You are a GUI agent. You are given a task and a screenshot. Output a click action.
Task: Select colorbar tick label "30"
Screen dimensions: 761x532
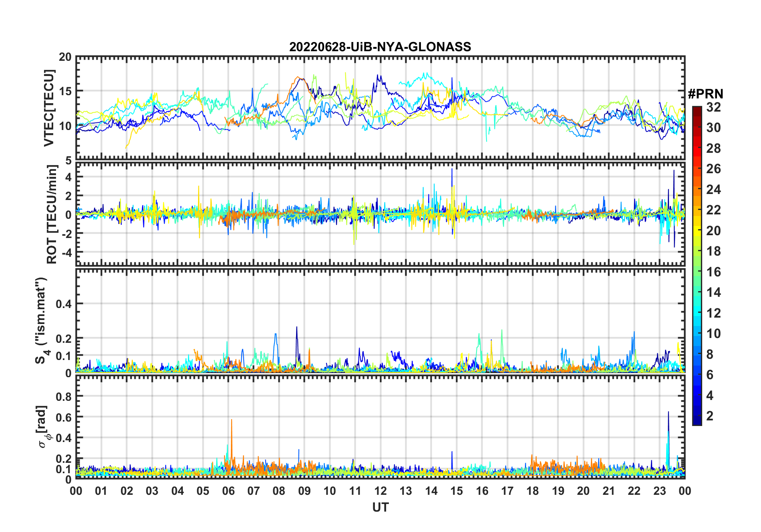[713, 128]
